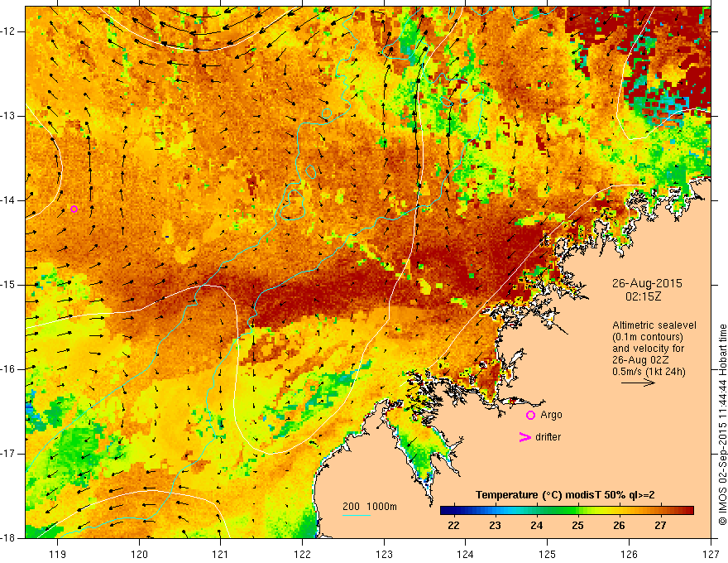Click longitude axis label 123

pyautogui.click(x=384, y=554)
